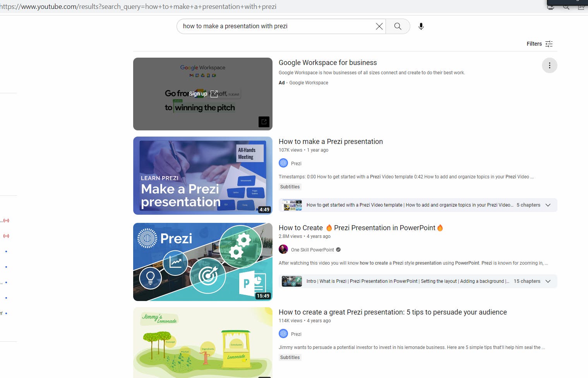588x378 pixels.
Task: Open the Google Workspace for business ad title
Action: 327,63
